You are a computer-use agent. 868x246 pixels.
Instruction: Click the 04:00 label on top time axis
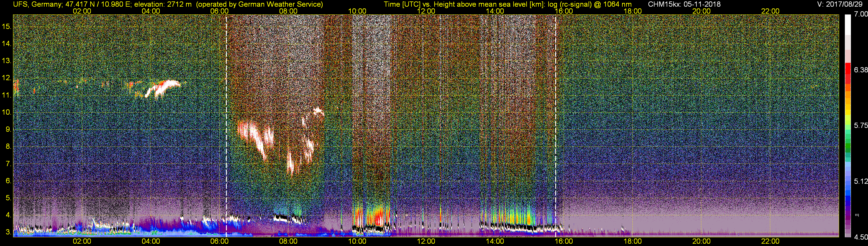coord(151,11)
